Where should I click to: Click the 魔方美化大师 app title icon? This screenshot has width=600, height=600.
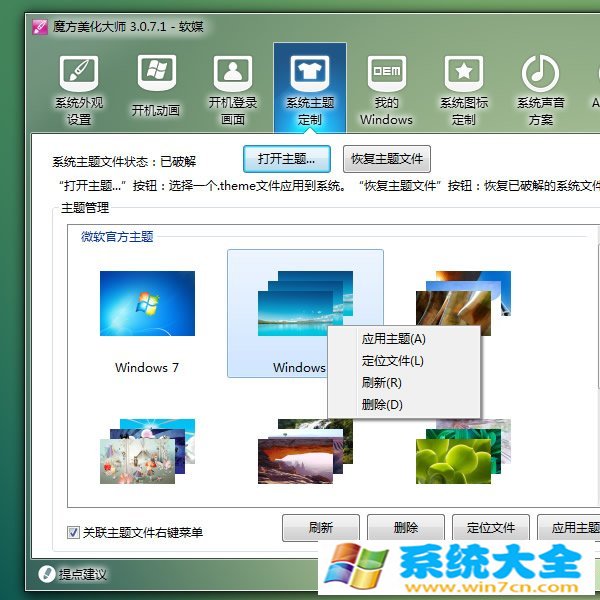point(40,27)
